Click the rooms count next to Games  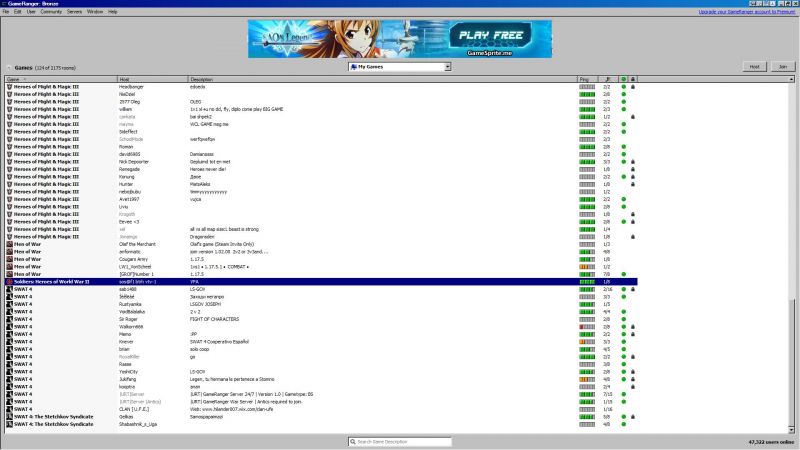pyautogui.click(x=55, y=68)
